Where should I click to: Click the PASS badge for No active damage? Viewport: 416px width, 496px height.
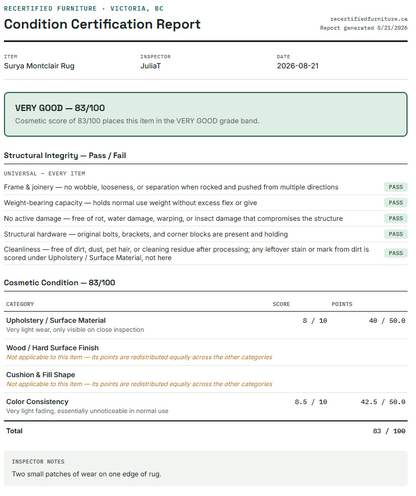(395, 218)
